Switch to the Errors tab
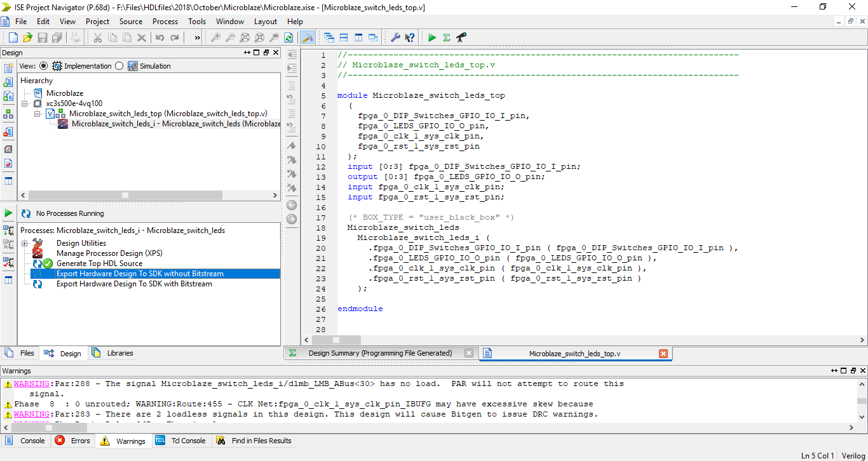This screenshot has width=868, height=461. click(73, 441)
